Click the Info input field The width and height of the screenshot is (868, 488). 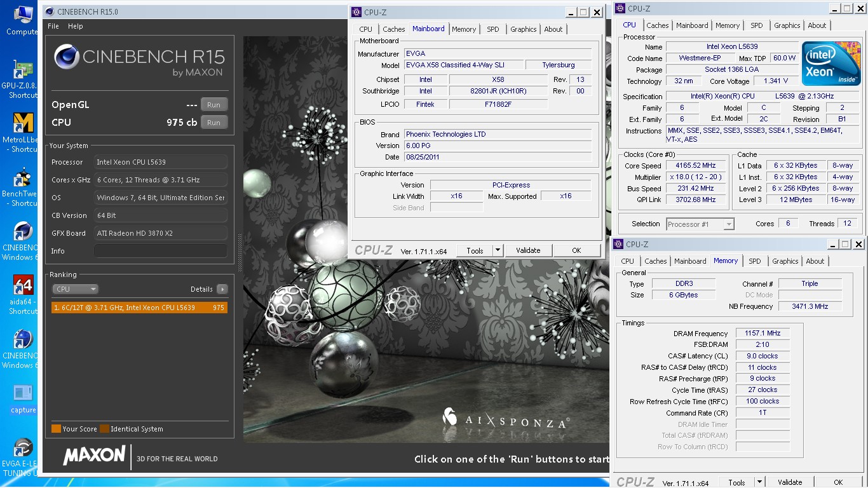(x=161, y=251)
